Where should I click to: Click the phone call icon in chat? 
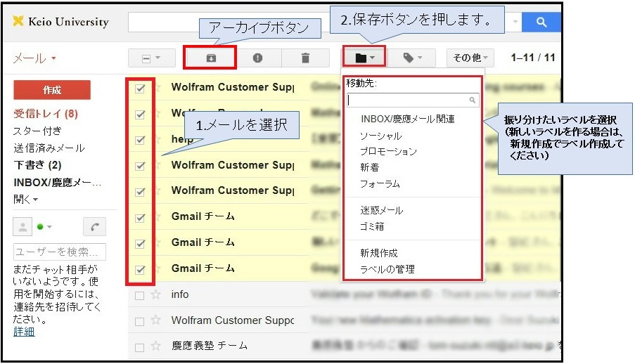click(x=94, y=227)
